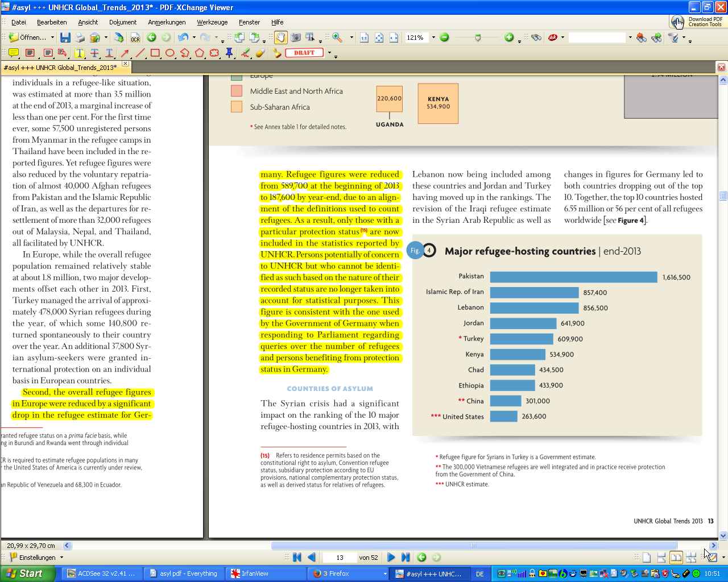Pick the Sticky Note annotation tool

(14, 53)
